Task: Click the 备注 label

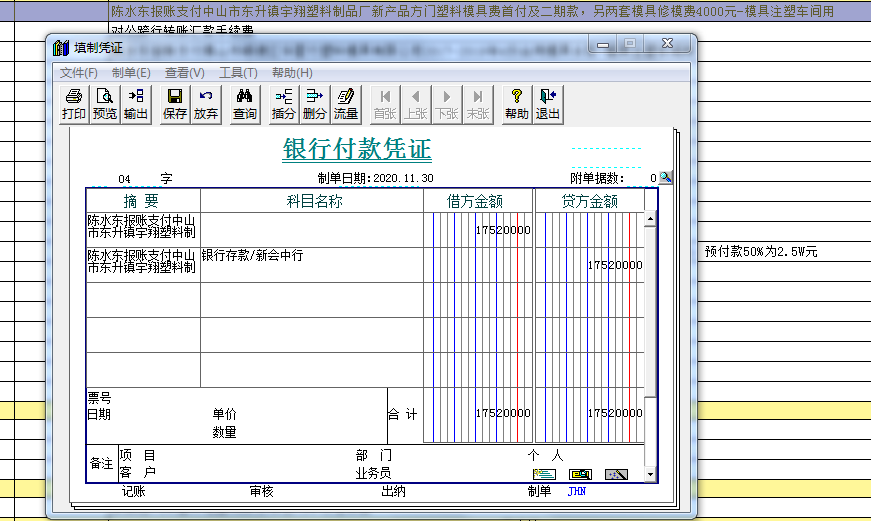Action: tap(102, 463)
